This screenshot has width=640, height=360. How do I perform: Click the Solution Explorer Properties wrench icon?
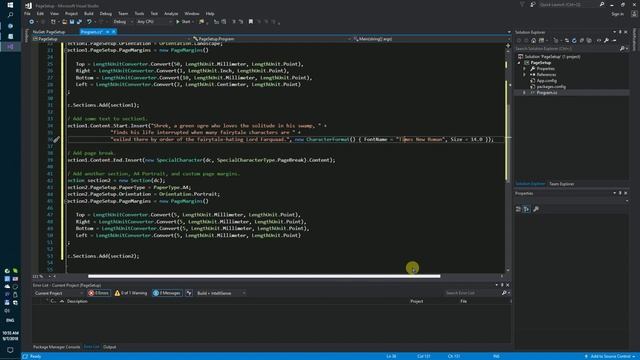[x=607, y=40]
